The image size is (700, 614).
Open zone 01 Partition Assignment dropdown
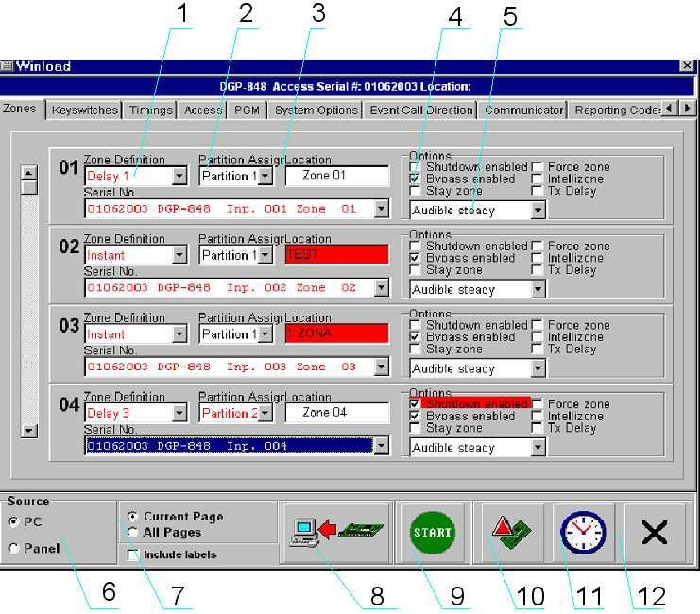pos(265,176)
